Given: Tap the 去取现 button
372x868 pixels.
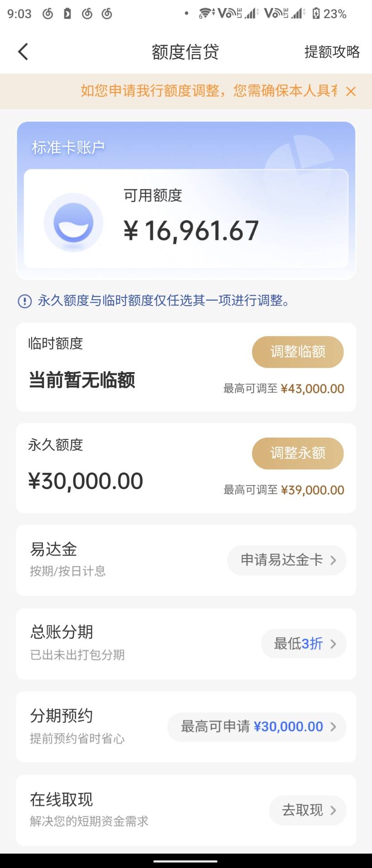Looking at the screenshot, I should (308, 810).
